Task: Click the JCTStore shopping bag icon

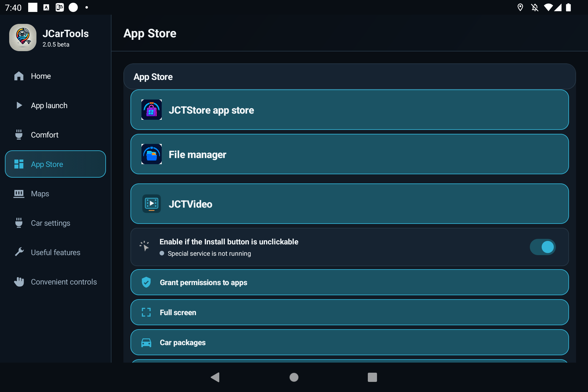Action: (x=152, y=110)
